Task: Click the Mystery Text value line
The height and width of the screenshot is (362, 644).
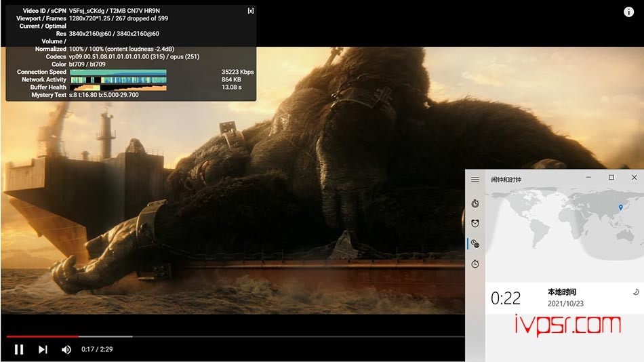Action: tap(104, 95)
